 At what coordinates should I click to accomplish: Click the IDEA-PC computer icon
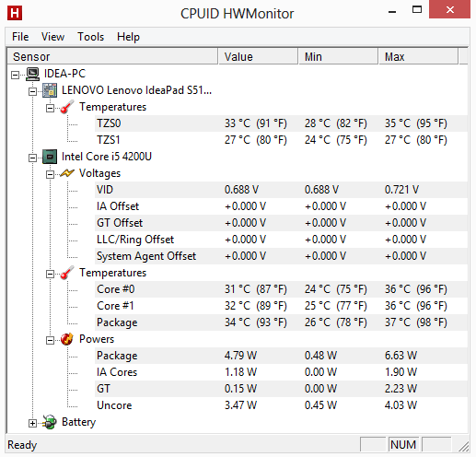point(32,74)
